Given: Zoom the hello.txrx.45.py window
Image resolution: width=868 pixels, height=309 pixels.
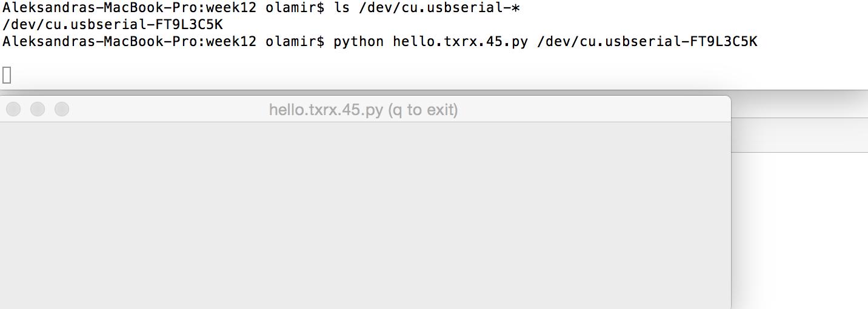Looking at the screenshot, I should coord(62,109).
